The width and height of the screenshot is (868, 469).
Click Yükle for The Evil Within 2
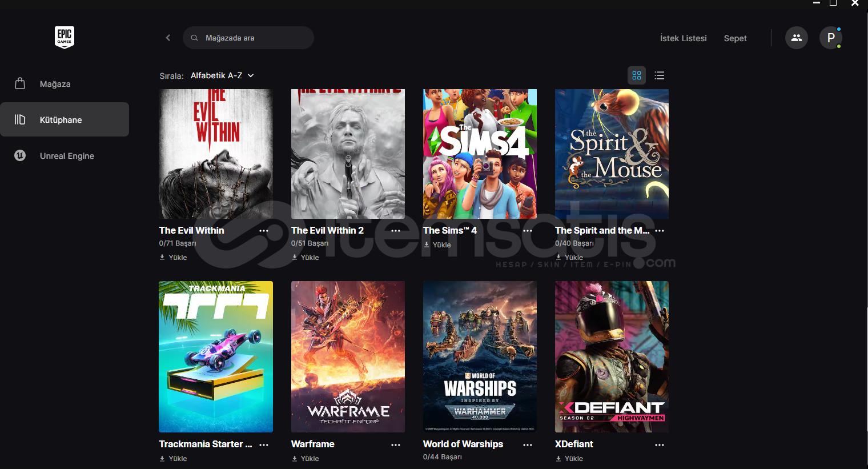click(x=310, y=258)
